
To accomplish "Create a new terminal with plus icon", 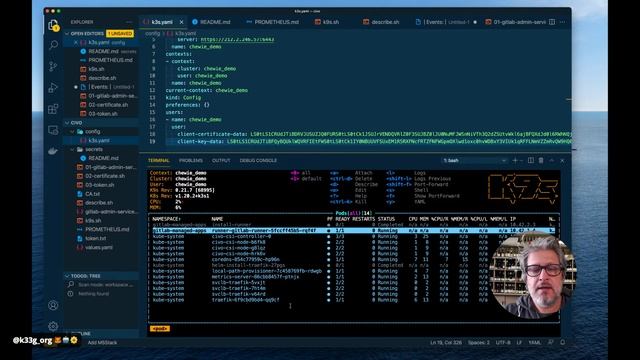I will [x=515, y=160].
